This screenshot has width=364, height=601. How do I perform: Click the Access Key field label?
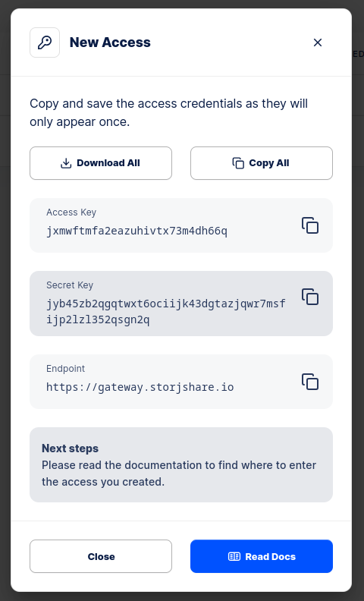tap(71, 212)
